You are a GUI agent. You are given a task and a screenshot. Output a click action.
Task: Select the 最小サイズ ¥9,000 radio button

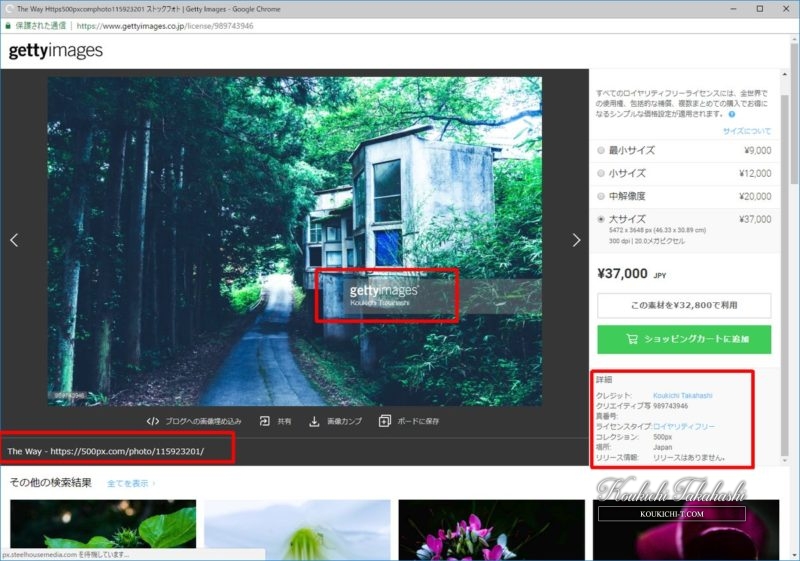click(601, 150)
